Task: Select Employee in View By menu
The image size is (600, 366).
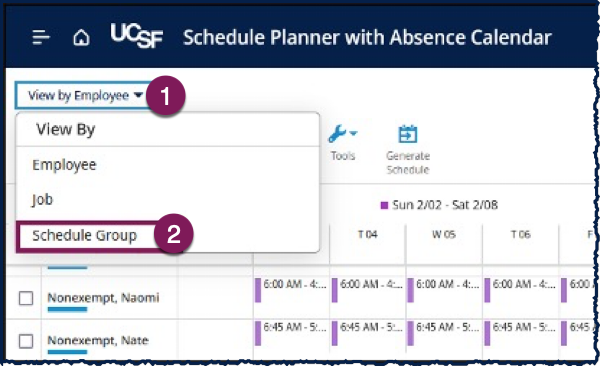Action: coord(64,165)
